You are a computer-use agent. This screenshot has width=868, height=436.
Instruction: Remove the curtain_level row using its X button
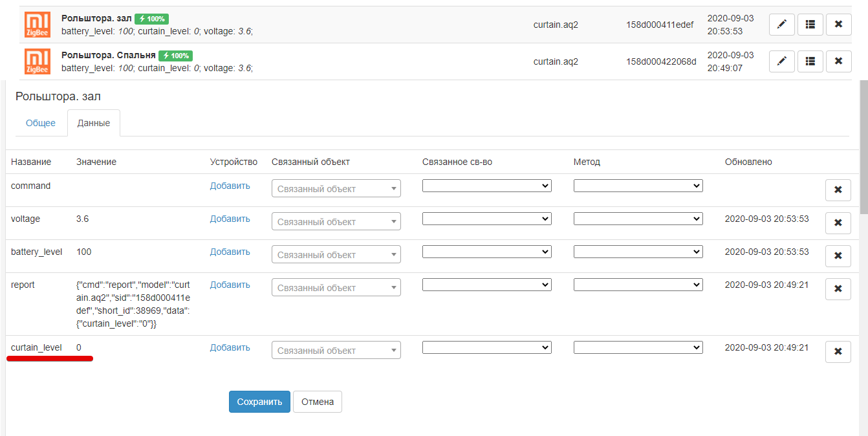[838, 352]
